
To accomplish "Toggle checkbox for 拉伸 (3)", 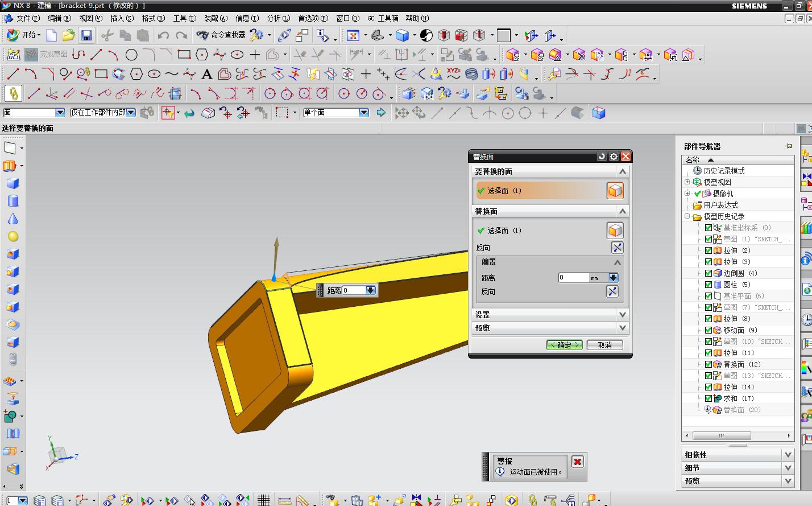I will click(x=709, y=262).
